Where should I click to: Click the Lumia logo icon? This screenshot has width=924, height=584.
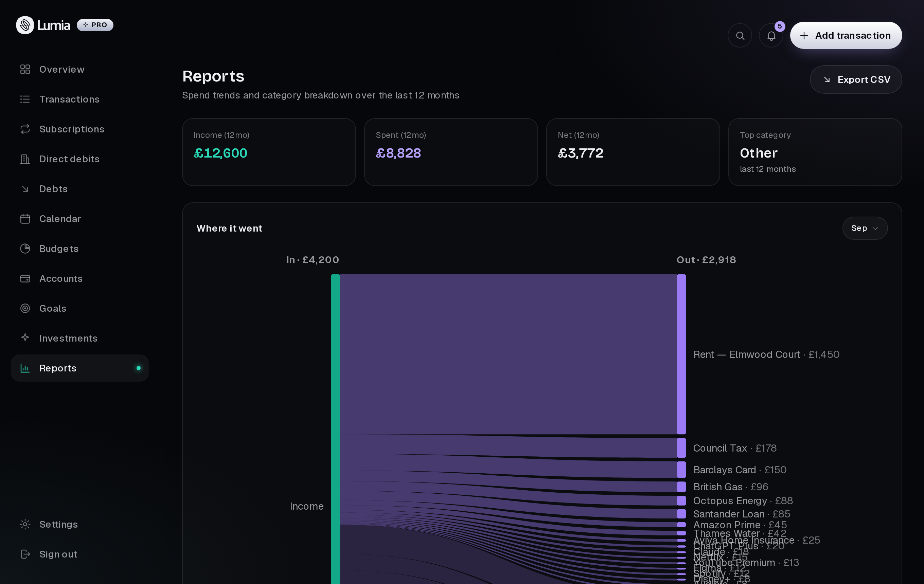(25, 25)
